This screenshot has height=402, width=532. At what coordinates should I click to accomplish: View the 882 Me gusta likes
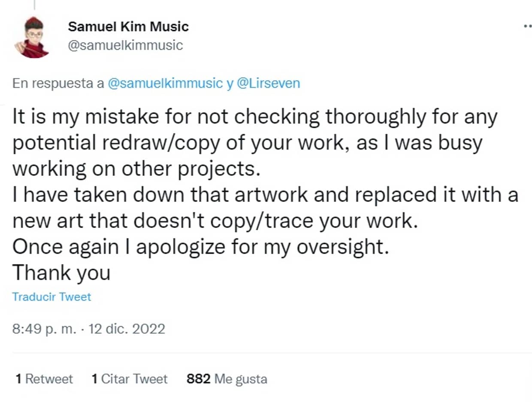(227, 379)
